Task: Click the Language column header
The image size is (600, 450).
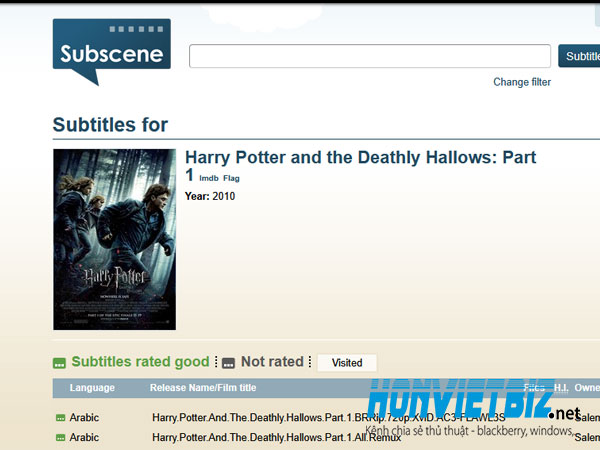Action: 92,388
